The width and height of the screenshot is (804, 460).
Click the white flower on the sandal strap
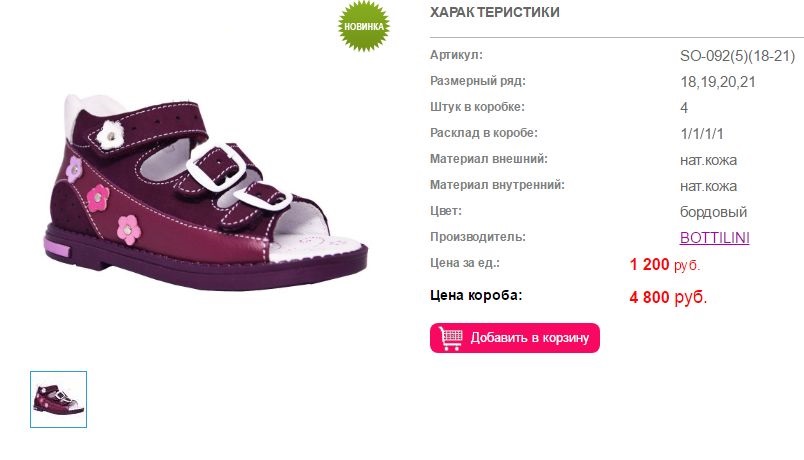point(111,135)
